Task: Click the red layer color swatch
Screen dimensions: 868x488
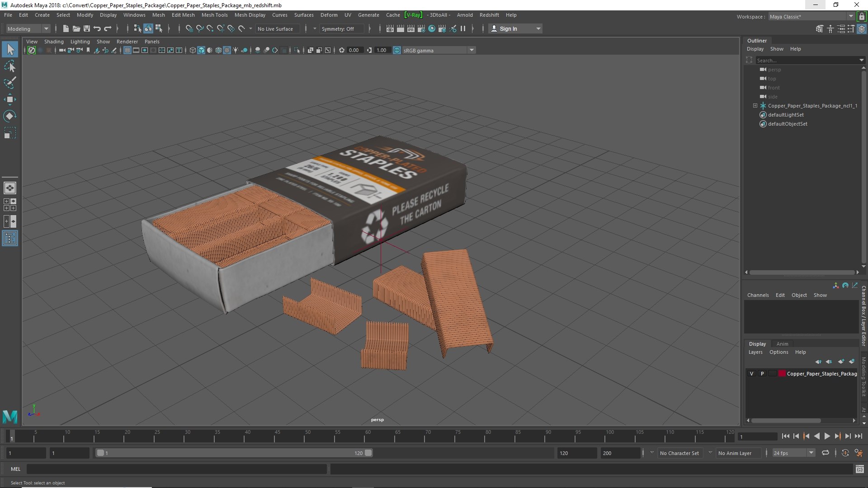Action: [782, 374]
